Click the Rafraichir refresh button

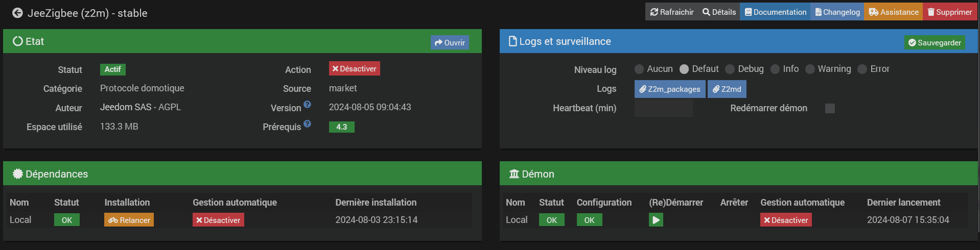tap(672, 12)
